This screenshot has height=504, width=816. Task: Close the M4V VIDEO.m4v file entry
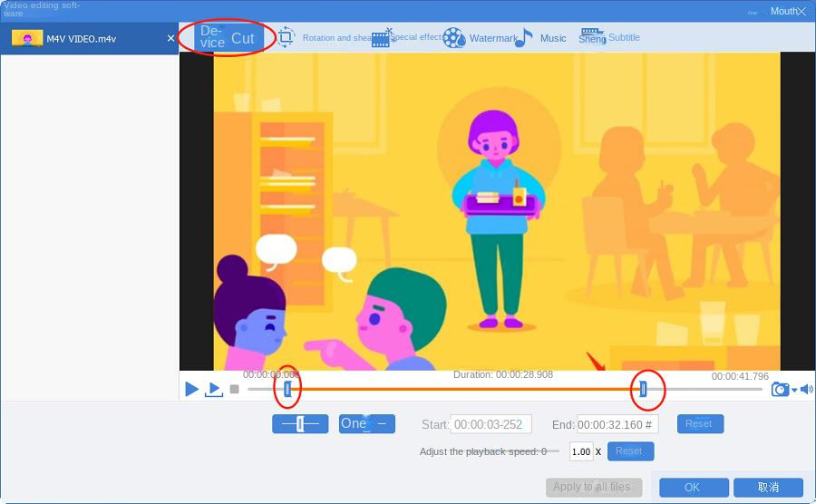coord(170,39)
